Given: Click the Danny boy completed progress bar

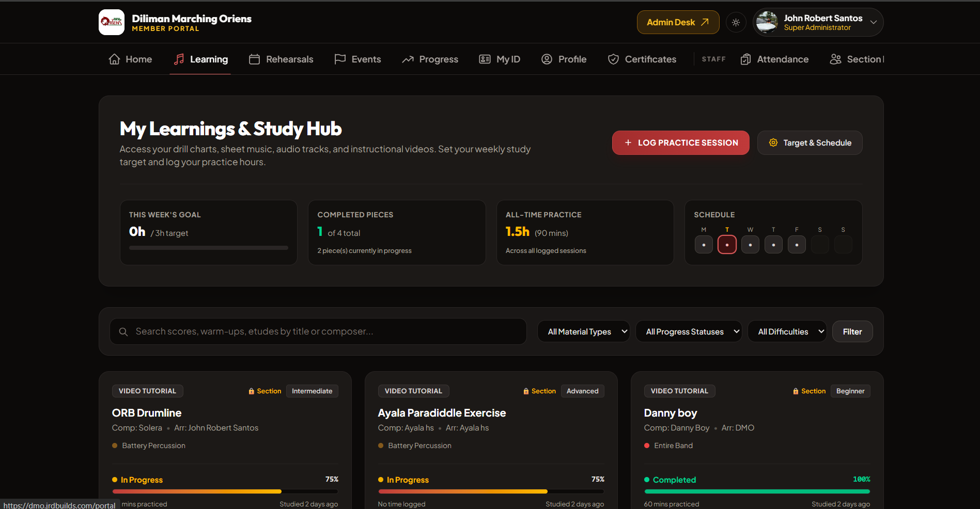Looking at the screenshot, I should click(757, 491).
